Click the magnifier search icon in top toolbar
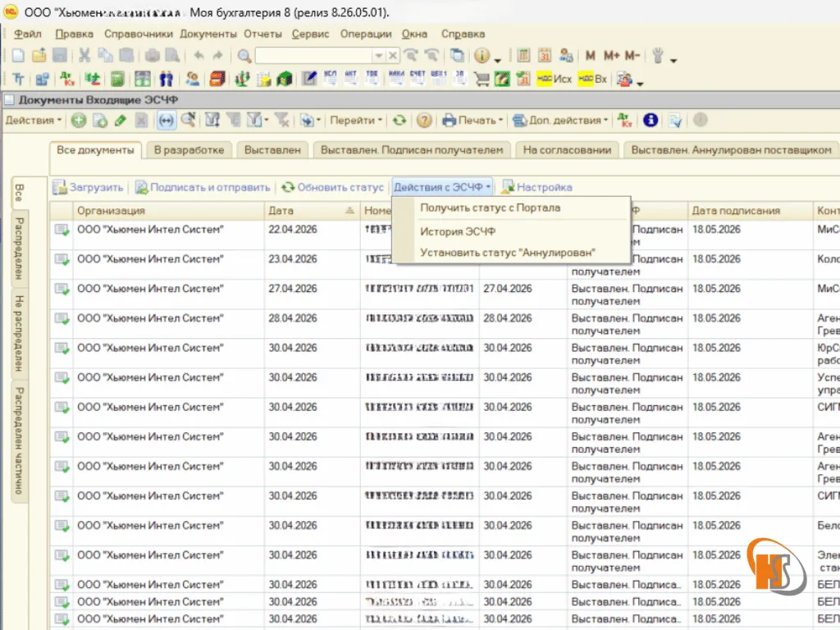 244,55
